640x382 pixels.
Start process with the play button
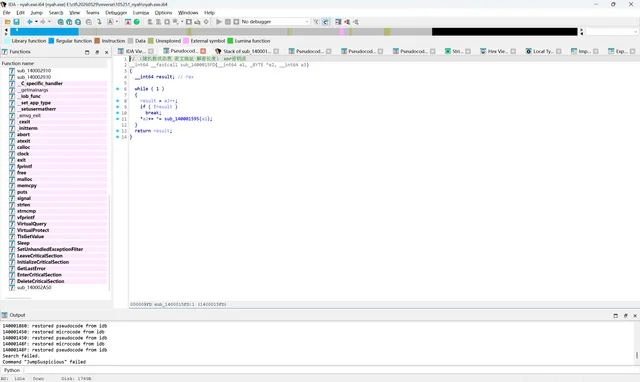click(x=219, y=22)
